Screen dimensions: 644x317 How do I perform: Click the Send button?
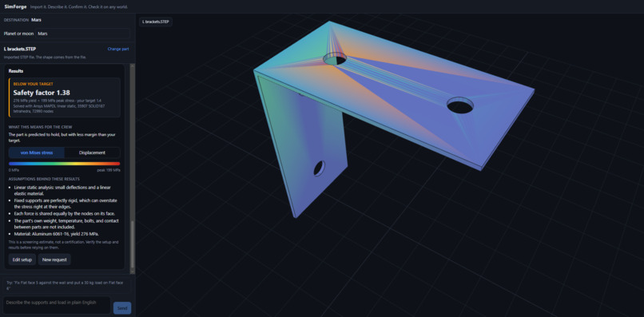(x=122, y=308)
